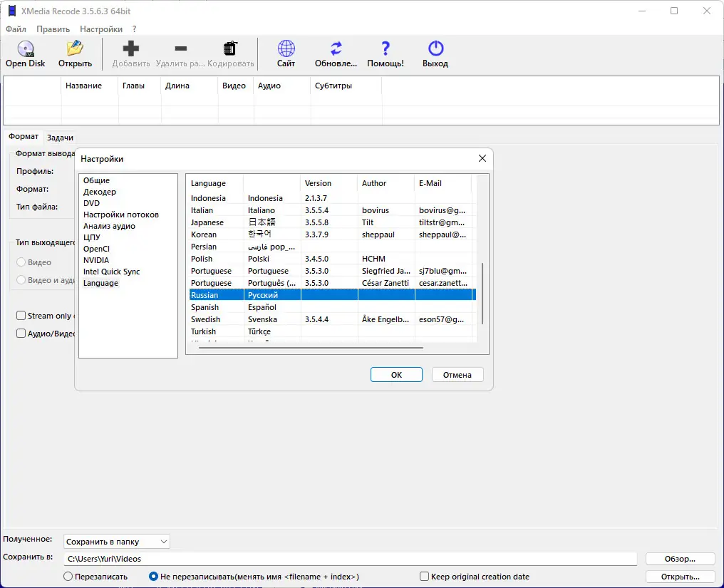Select the Japanese language row
This screenshot has width=724, height=588.
click(333, 222)
